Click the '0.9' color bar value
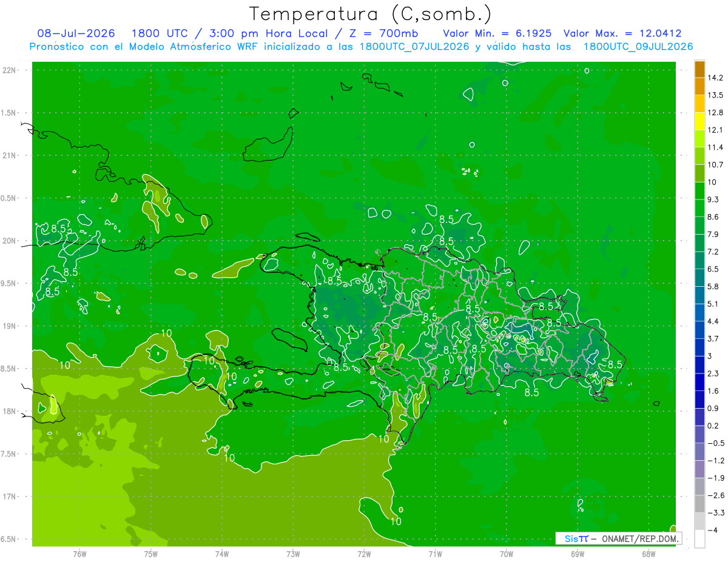The height and width of the screenshot is (562, 728). (714, 408)
